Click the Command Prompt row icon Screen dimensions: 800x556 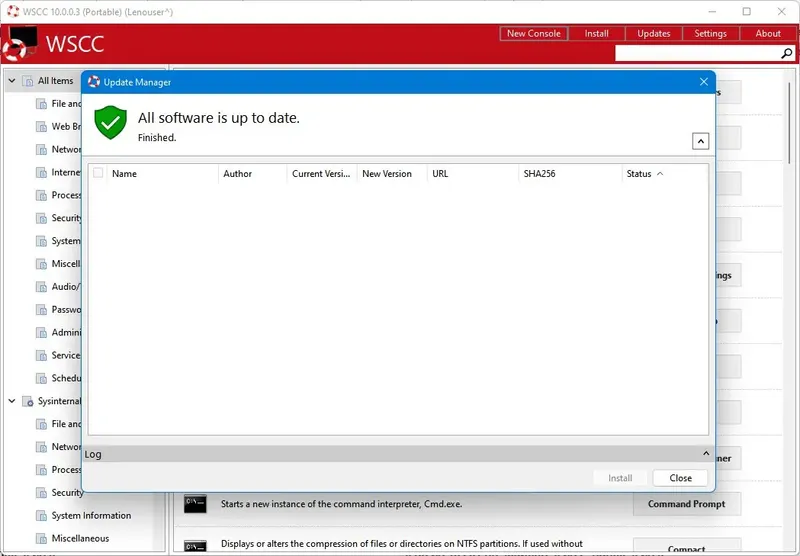pos(195,503)
